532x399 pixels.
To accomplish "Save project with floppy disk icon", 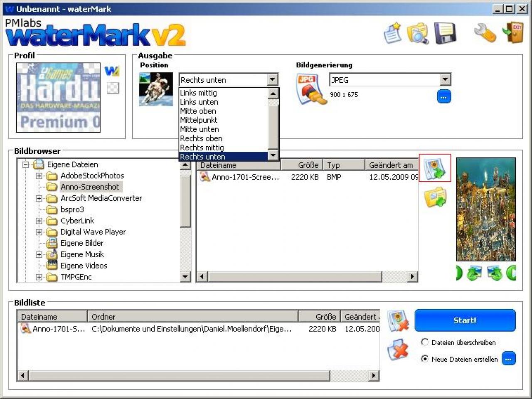I will click(x=445, y=33).
